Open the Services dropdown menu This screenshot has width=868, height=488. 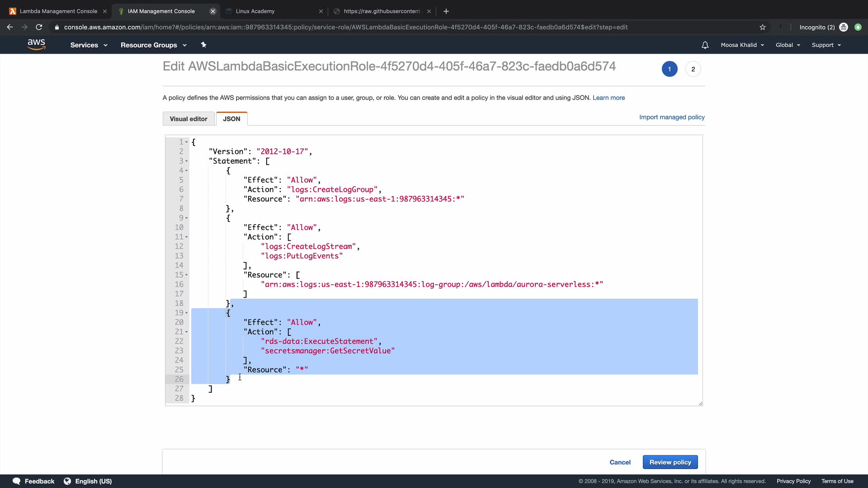tap(89, 45)
